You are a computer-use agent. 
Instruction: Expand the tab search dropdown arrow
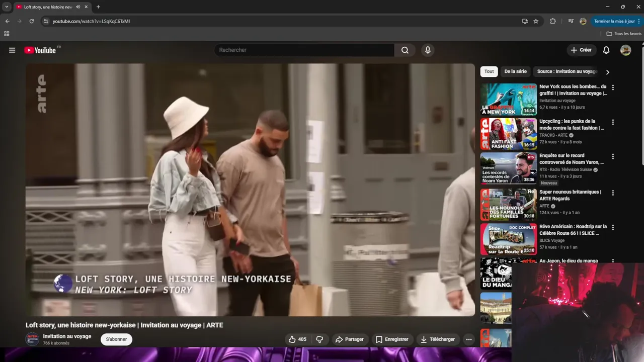point(7,7)
